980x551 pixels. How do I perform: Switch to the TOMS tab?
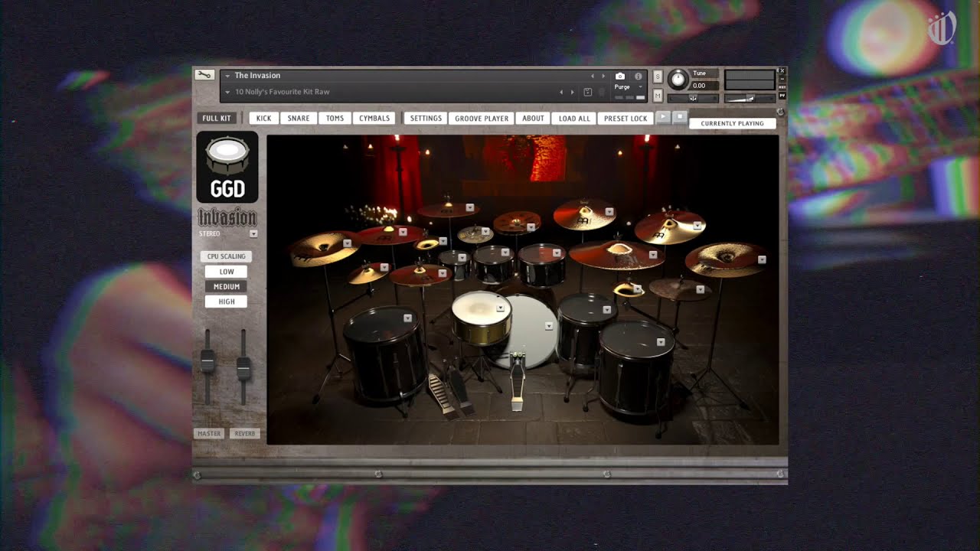[335, 119]
